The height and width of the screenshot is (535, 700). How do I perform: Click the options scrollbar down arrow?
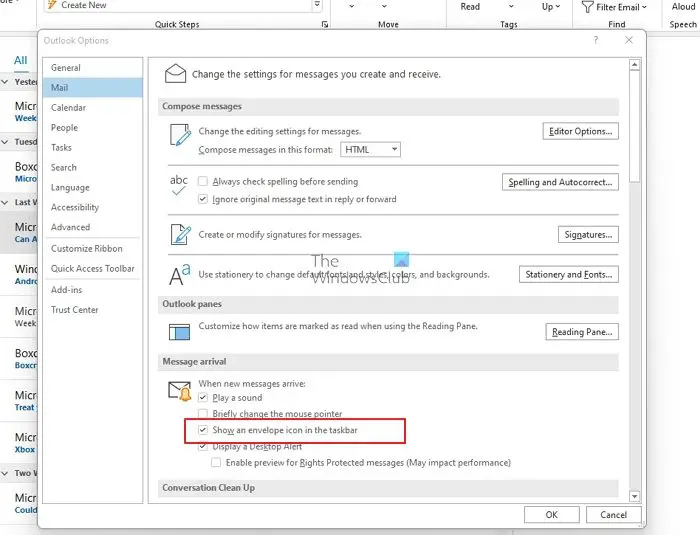pos(634,496)
